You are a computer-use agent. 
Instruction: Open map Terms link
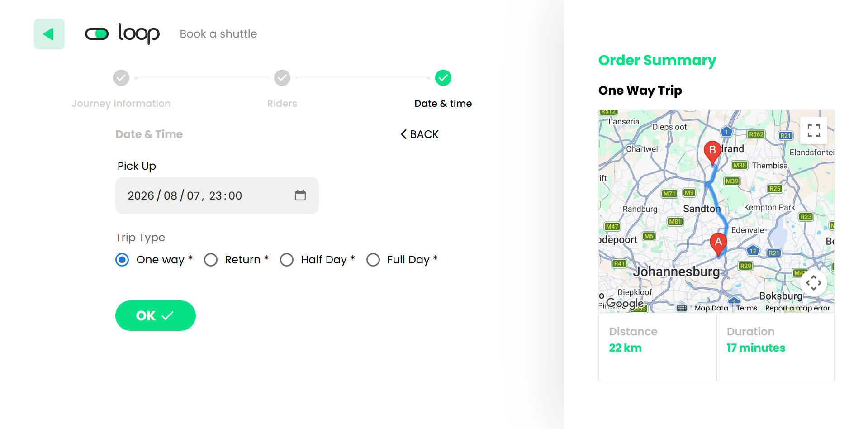tap(746, 308)
